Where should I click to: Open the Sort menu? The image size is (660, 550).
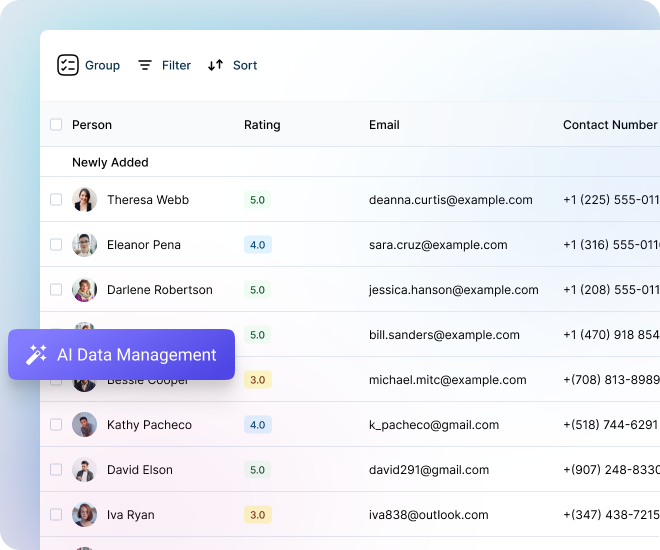click(x=244, y=65)
